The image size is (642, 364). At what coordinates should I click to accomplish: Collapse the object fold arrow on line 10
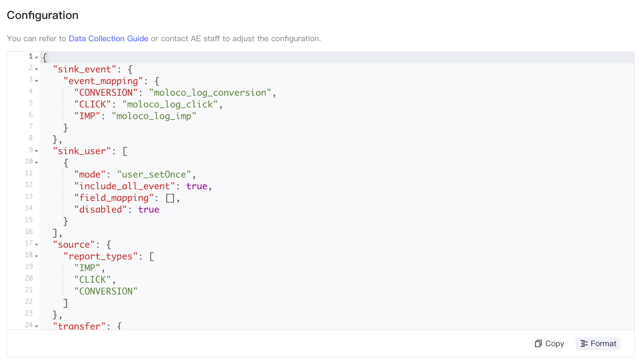point(36,163)
